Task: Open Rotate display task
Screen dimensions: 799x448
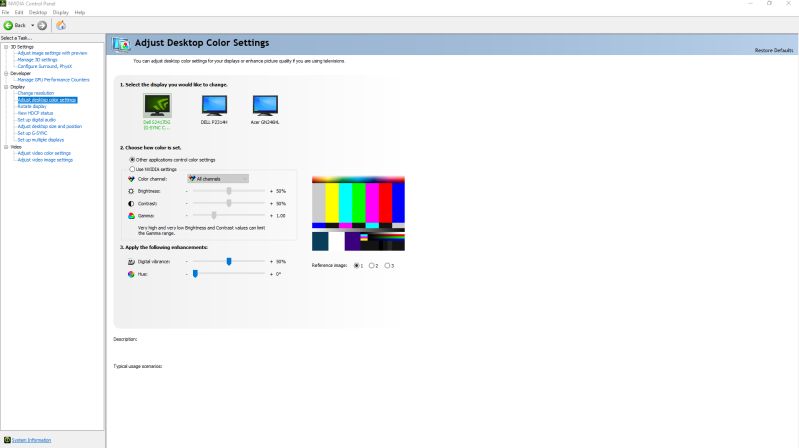Action: [x=32, y=107]
